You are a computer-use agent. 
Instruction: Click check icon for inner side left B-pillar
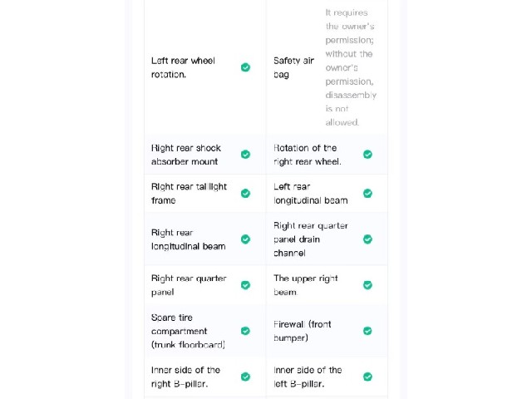367,377
